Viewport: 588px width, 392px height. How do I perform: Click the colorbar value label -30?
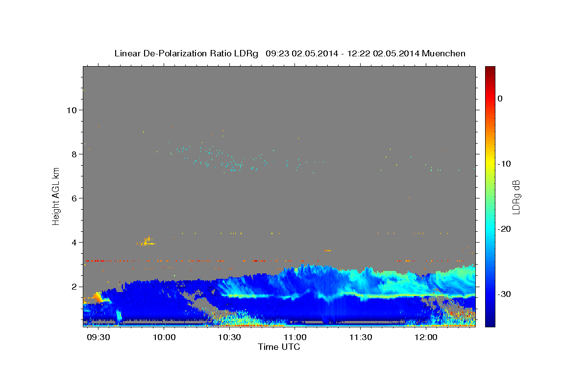tap(504, 294)
